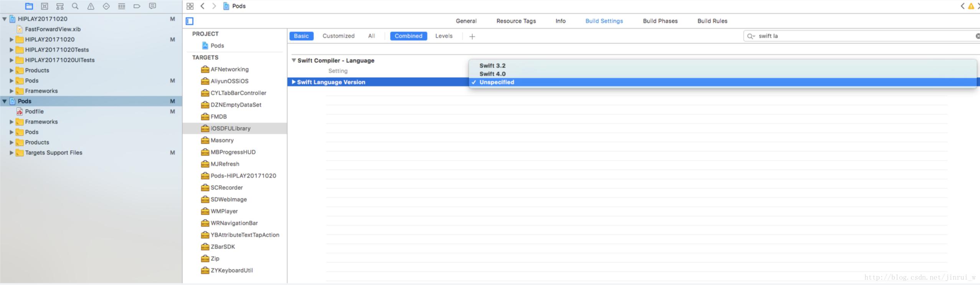Screen dimensions: 980x285
Task: Click the related items grid icon
Action: click(190, 6)
